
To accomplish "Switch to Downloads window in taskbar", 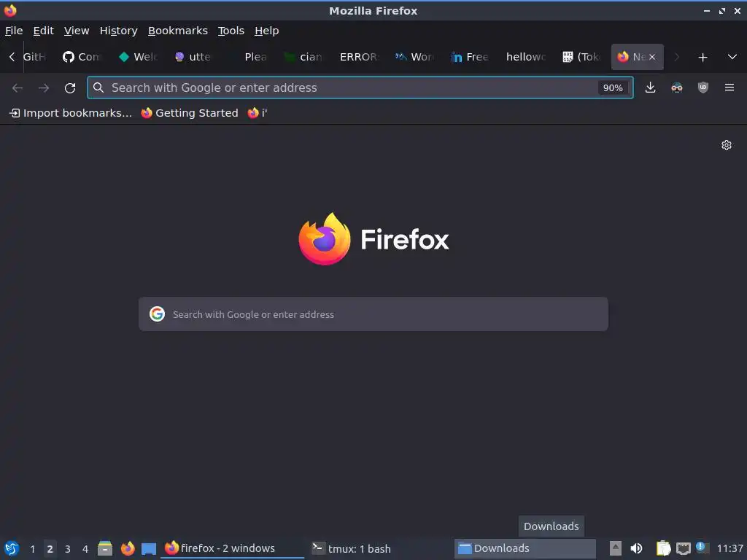I will coord(525,548).
